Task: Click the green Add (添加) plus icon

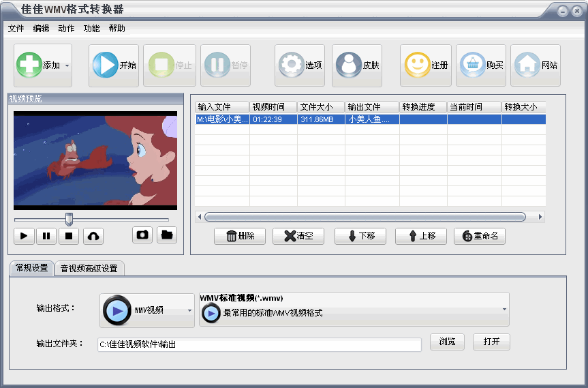Action: 29,65
